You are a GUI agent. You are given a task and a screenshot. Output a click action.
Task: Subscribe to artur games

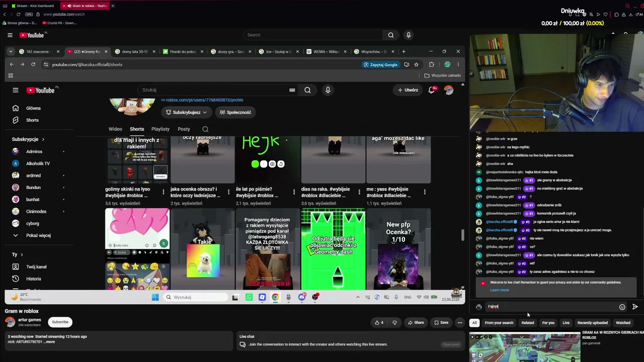pos(60,322)
